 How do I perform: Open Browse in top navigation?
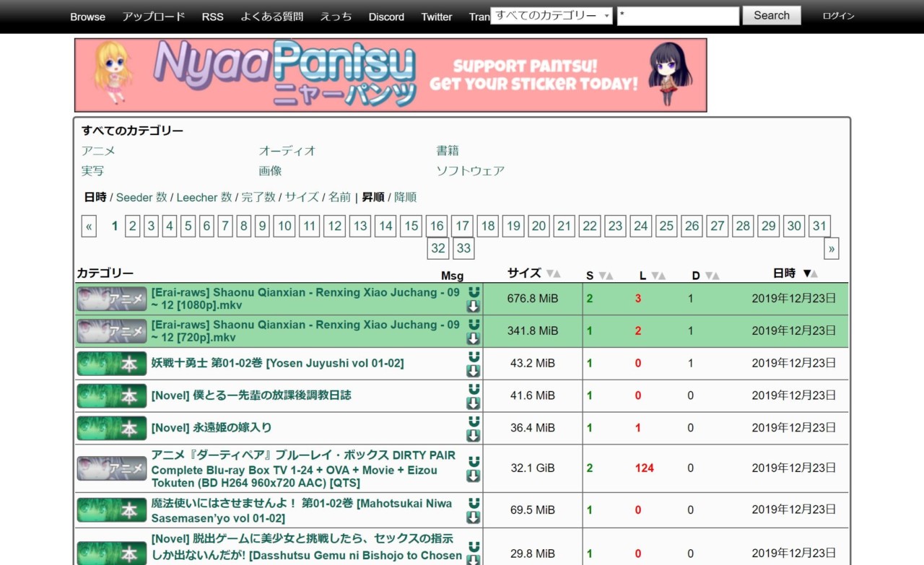pos(87,17)
